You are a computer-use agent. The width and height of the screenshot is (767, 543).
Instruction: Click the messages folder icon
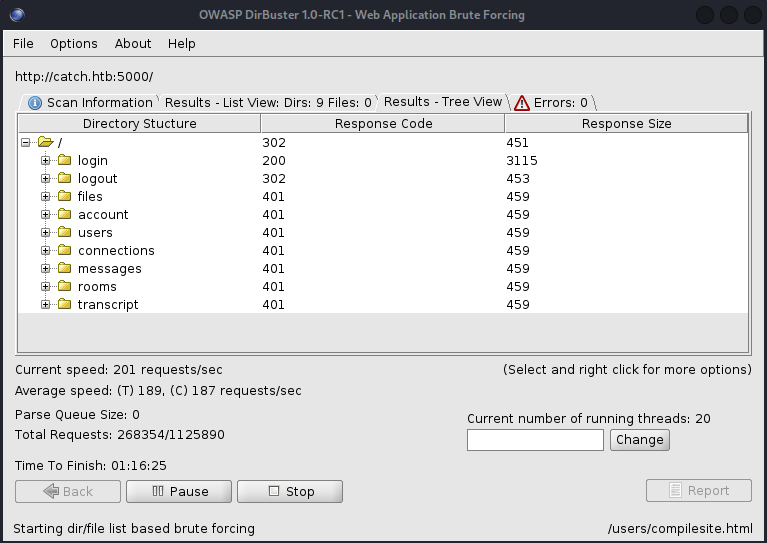tap(65, 268)
